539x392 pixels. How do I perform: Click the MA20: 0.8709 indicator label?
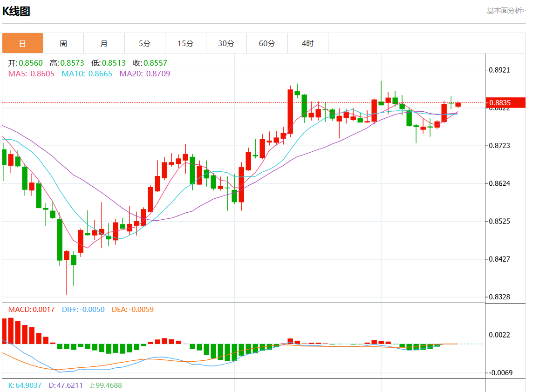click(x=145, y=74)
